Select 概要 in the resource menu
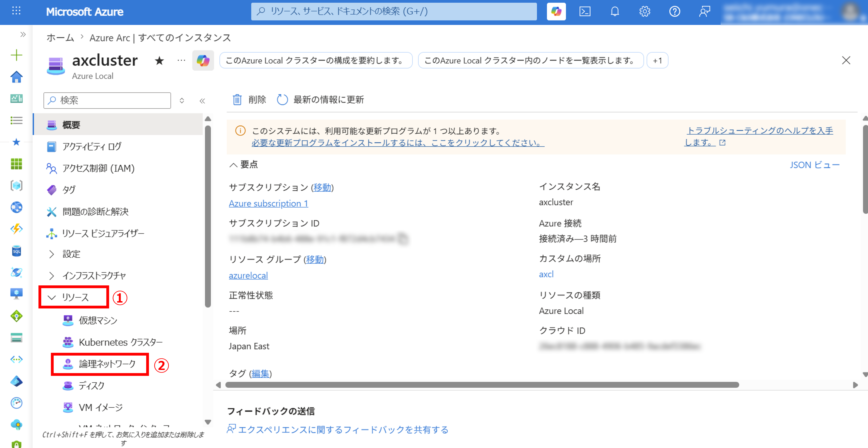The width and height of the screenshot is (868, 448). click(x=118, y=125)
